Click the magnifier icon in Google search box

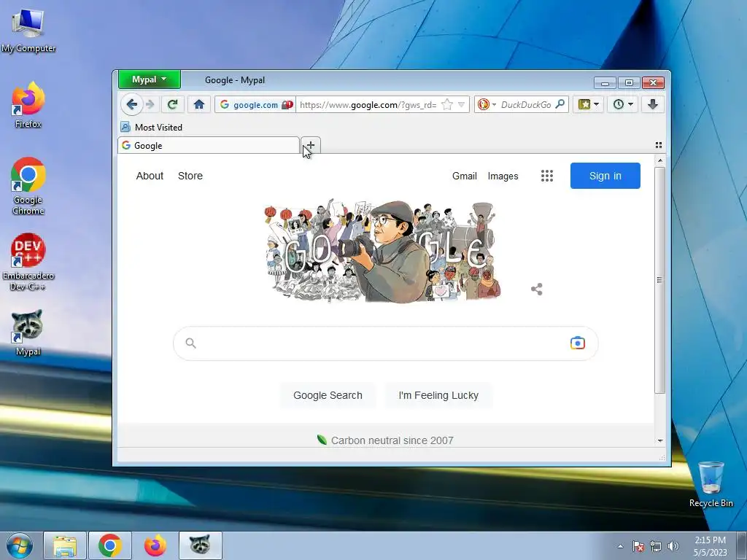click(190, 343)
